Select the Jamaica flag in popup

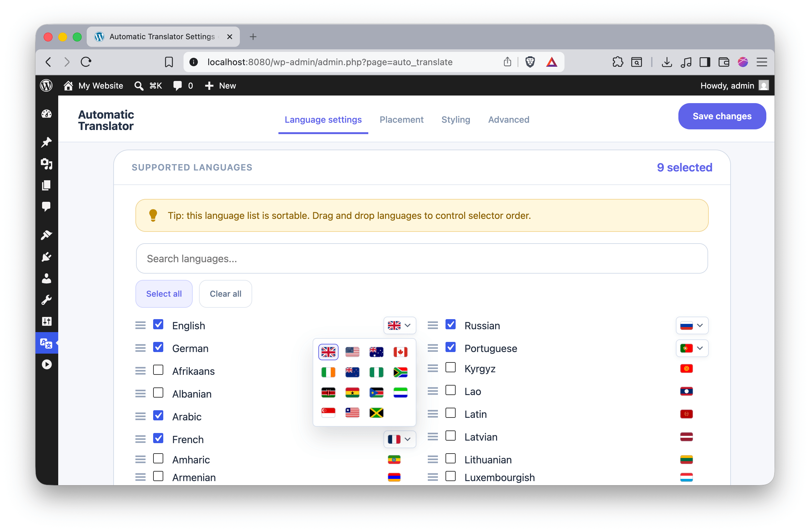point(377,413)
